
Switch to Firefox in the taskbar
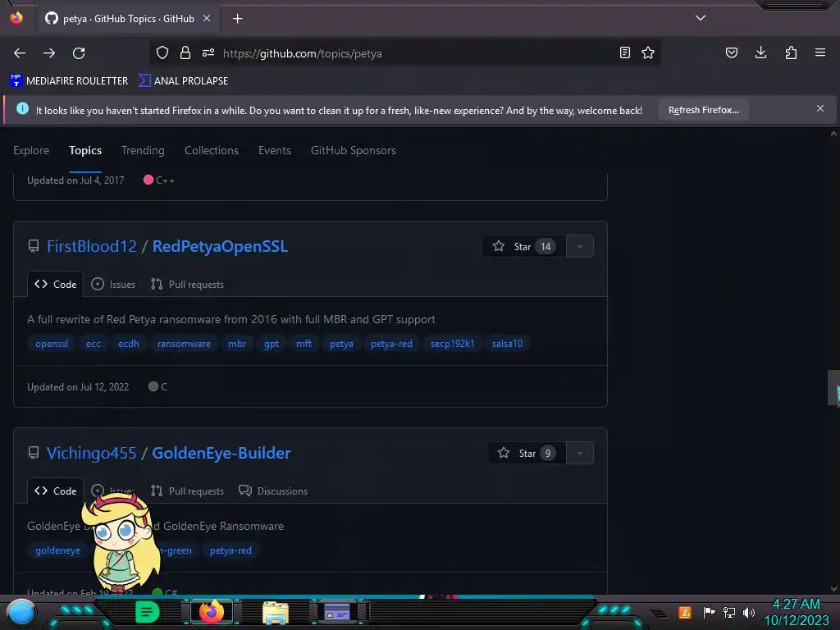pyautogui.click(x=212, y=612)
